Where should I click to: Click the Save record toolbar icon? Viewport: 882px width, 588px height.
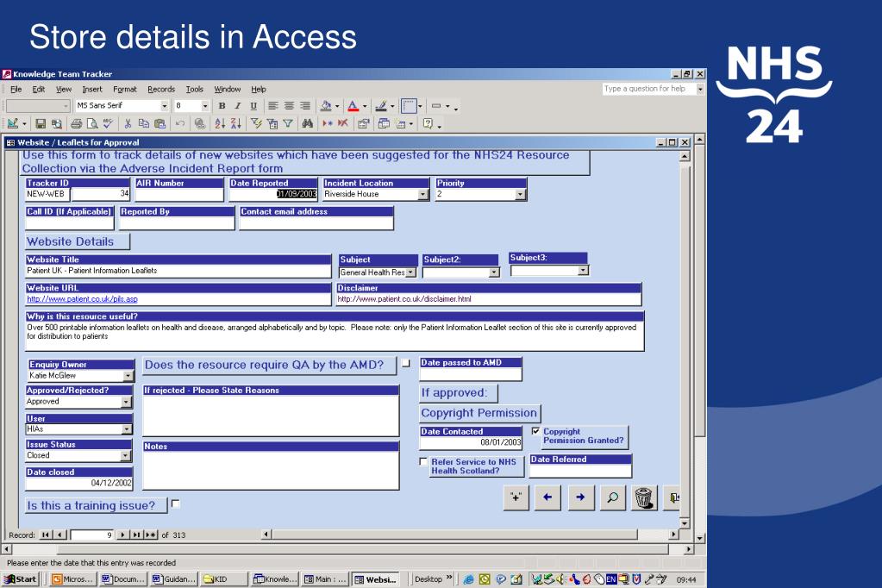(41, 124)
